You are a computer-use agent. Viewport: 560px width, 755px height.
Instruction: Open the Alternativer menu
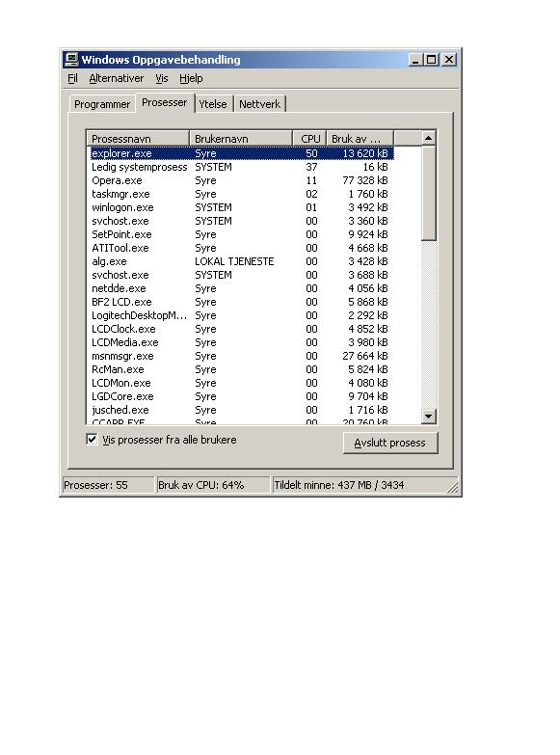click(116, 78)
